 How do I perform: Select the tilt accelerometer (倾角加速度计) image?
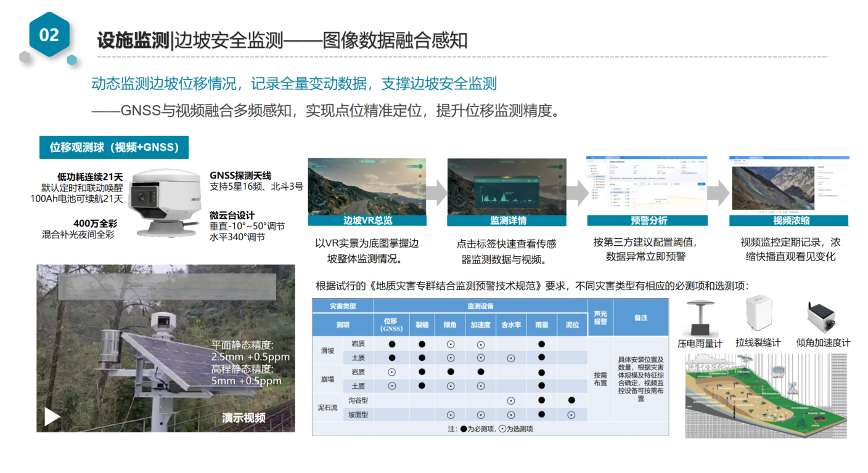824,317
